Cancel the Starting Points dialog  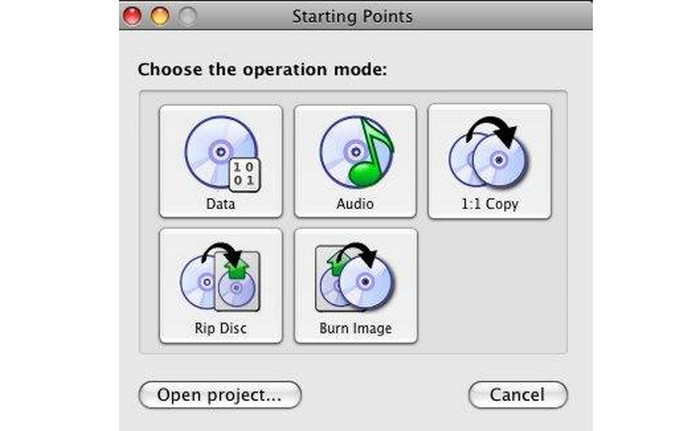[x=518, y=395]
